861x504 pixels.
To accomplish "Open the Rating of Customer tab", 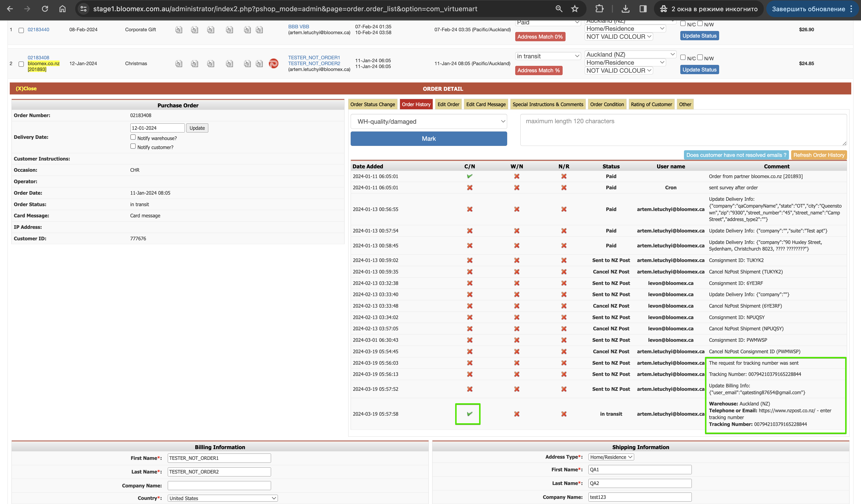I will coord(651,104).
